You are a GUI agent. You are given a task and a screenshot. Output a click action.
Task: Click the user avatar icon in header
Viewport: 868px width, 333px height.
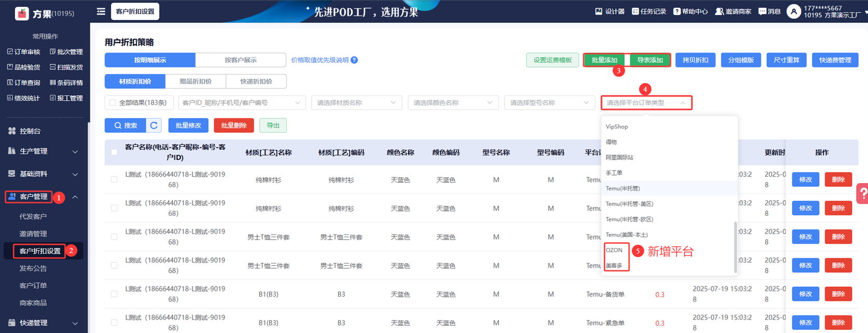point(793,11)
